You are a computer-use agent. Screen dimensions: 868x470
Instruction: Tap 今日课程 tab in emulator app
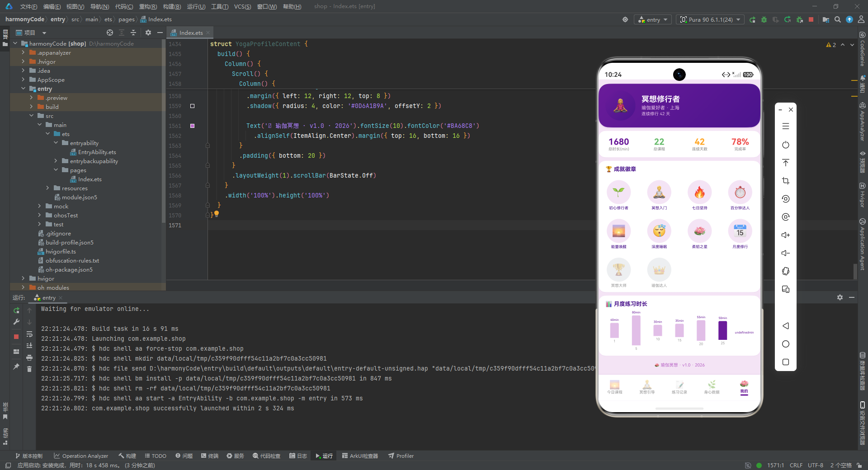tap(614, 387)
